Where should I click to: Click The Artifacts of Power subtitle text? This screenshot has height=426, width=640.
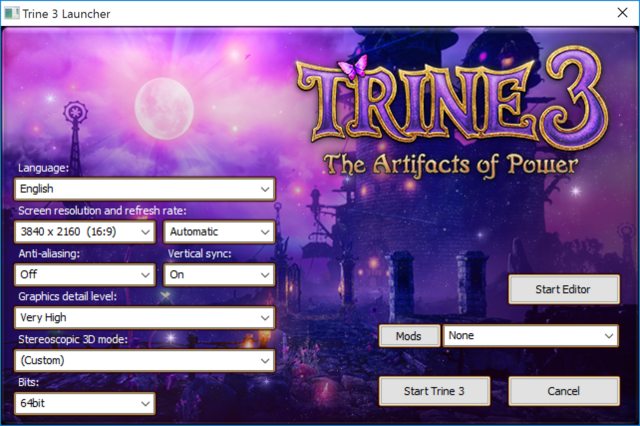pyautogui.click(x=451, y=165)
